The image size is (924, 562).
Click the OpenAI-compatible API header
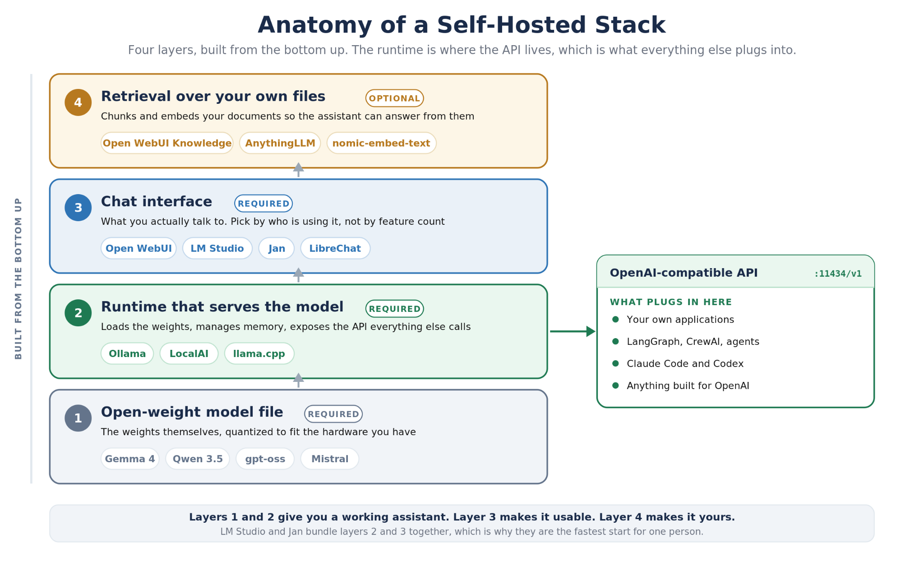click(684, 273)
